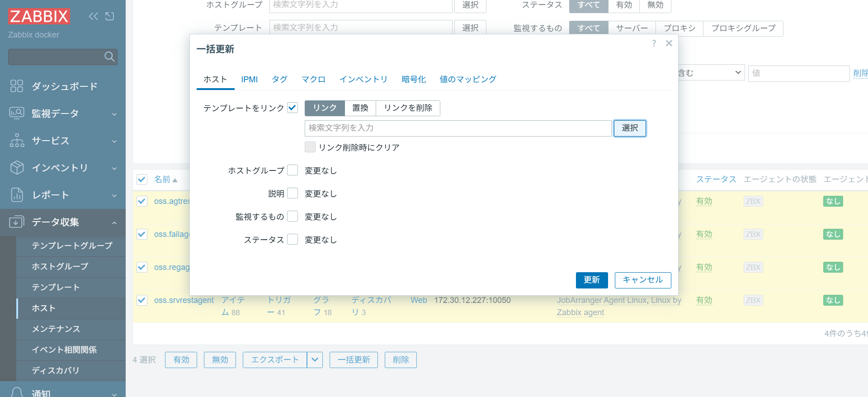The image size is (868, 397).
Task: Expand インベントリ sidebar chevron
Action: [114, 168]
